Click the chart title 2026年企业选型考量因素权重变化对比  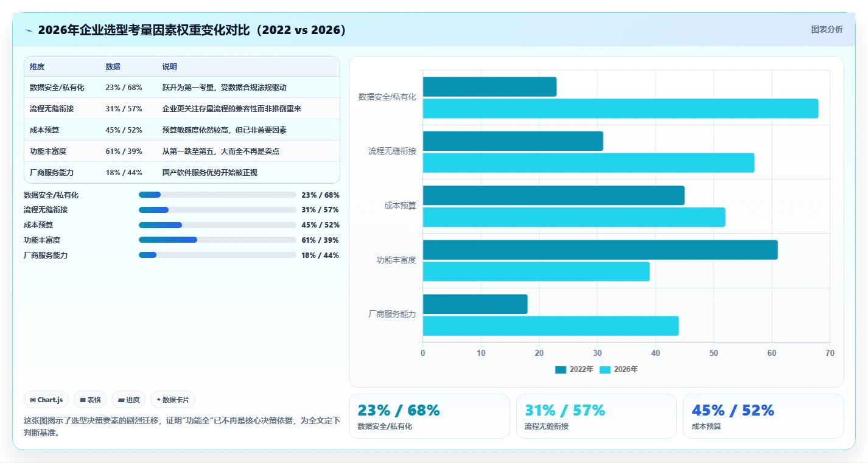coord(192,30)
